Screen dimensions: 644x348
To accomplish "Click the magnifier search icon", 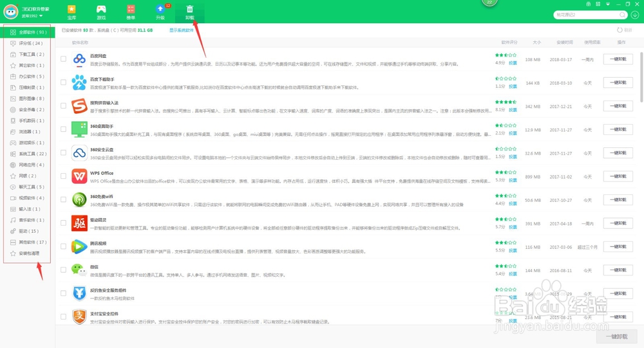I will point(623,15).
